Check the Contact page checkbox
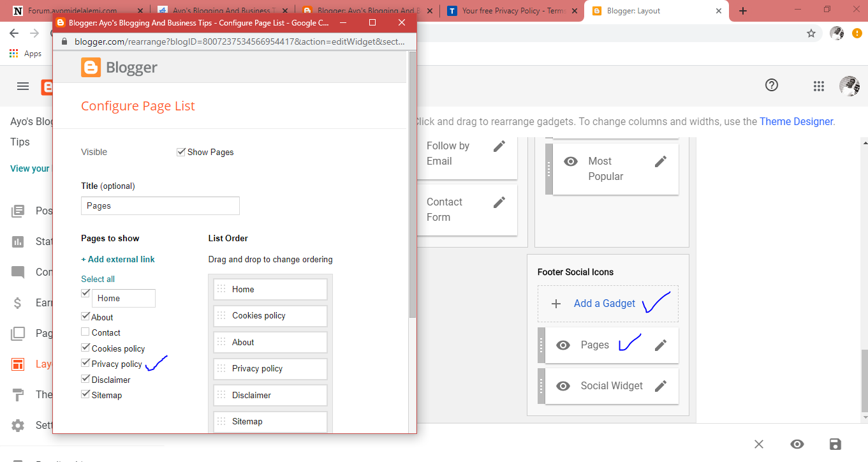 85,332
